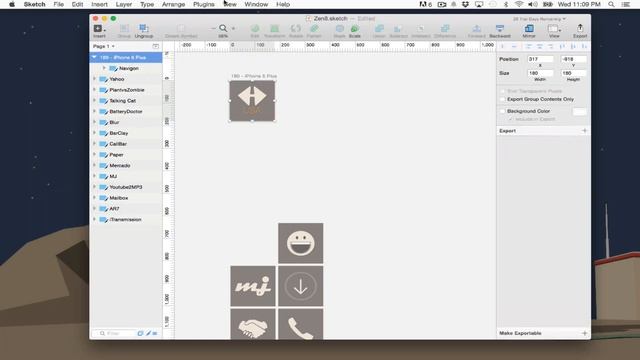Screen dimensions: 640x360
Task: Click the distribute horizontally icon in inspector
Action: [x=503, y=47]
